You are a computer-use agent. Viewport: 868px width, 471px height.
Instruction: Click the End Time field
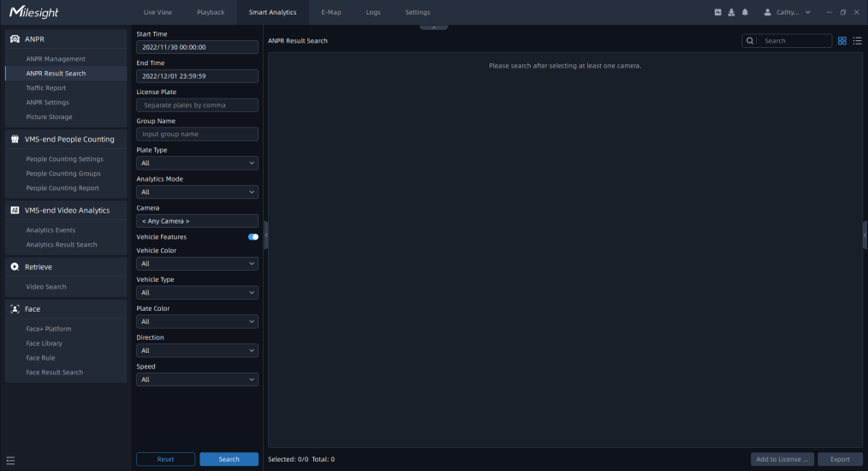pos(197,76)
